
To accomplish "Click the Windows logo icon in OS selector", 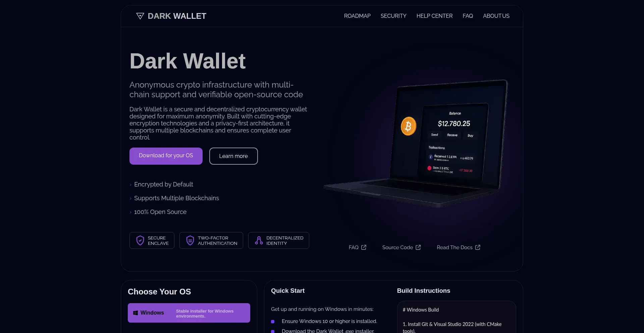I will tap(136, 313).
